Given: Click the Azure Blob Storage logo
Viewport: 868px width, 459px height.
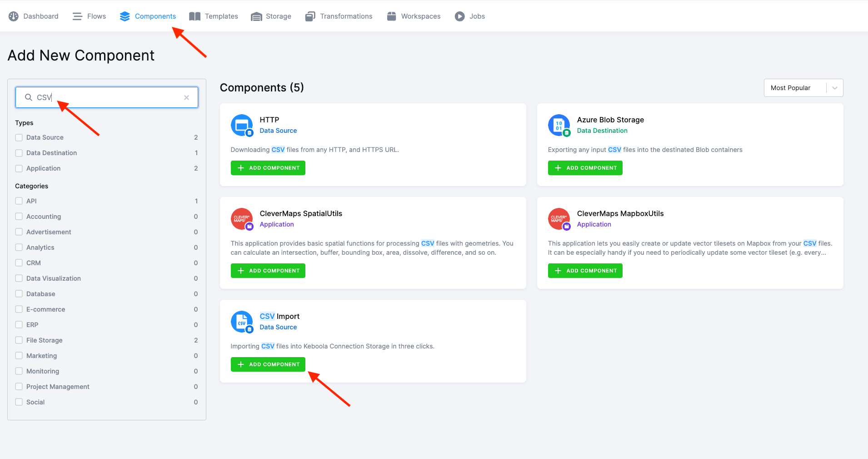Looking at the screenshot, I should click(x=559, y=125).
